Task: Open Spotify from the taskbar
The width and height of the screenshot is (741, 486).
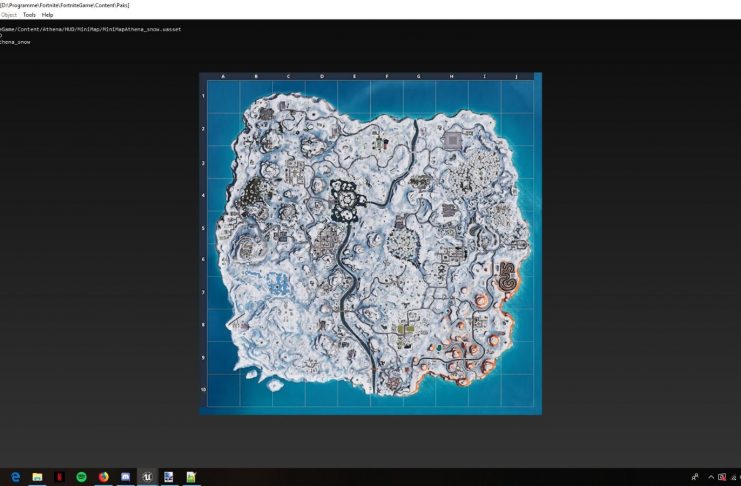Action: (81, 477)
